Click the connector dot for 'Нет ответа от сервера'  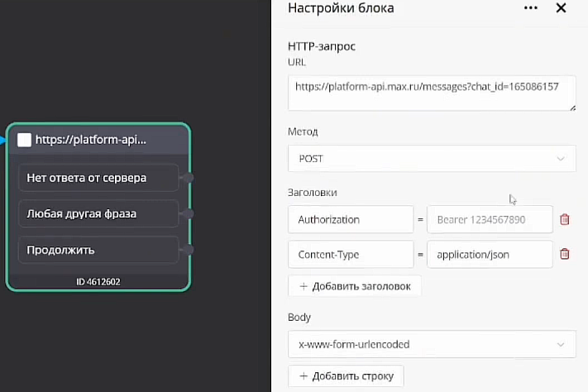pyautogui.click(x=189, y=177)
